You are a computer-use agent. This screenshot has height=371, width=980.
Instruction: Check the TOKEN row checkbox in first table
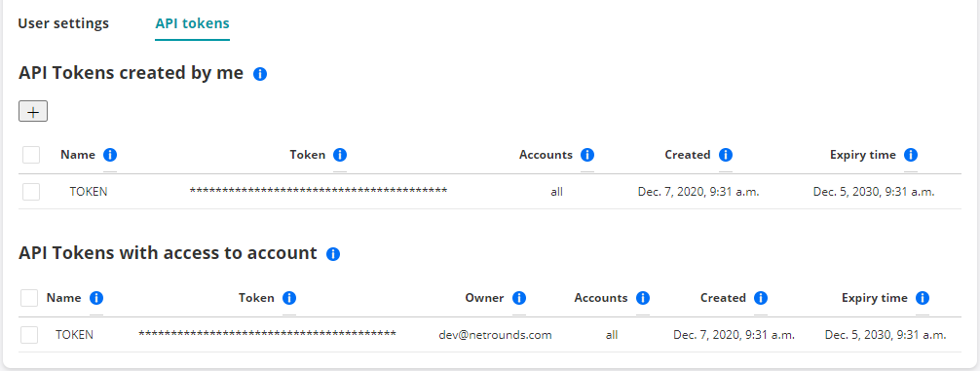pyautogui.click(x=31, y=192)
